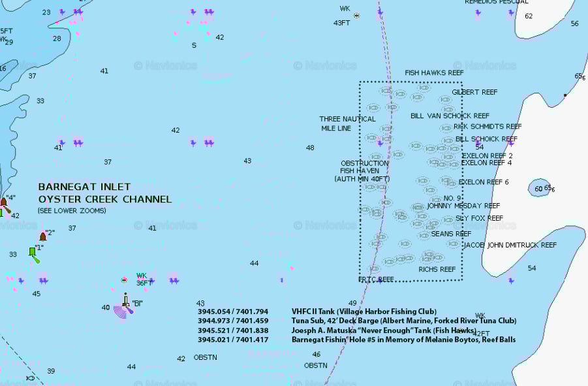Select the green buoy marked "1"
Screen dimensions: 588x386
[x=33, y=253]
